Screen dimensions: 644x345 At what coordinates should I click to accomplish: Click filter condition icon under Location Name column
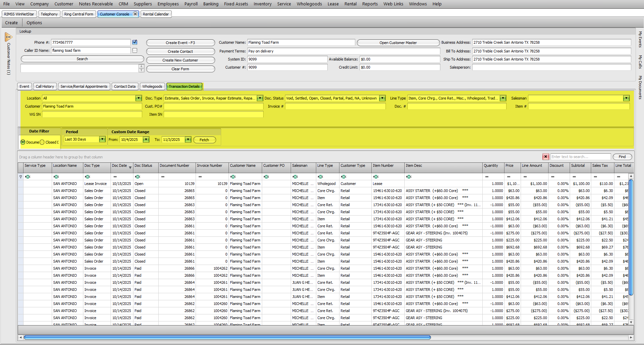[x=56, y=177]
